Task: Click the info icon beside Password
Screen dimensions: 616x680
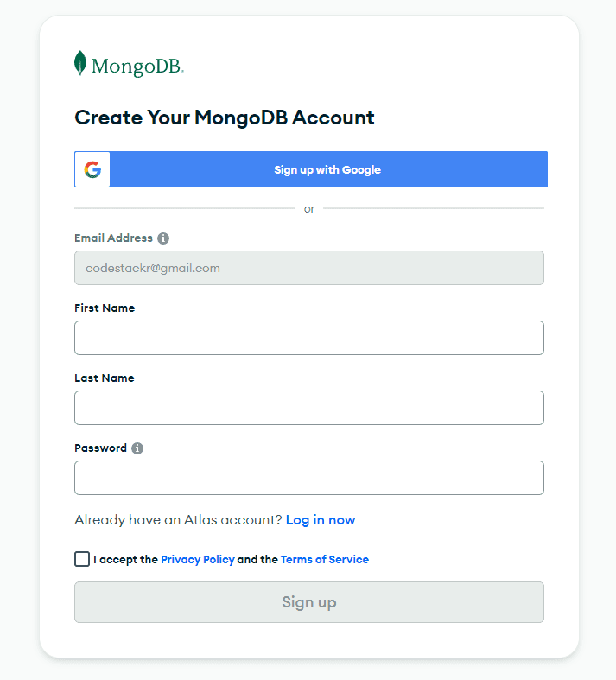Action: coord(137,448)
